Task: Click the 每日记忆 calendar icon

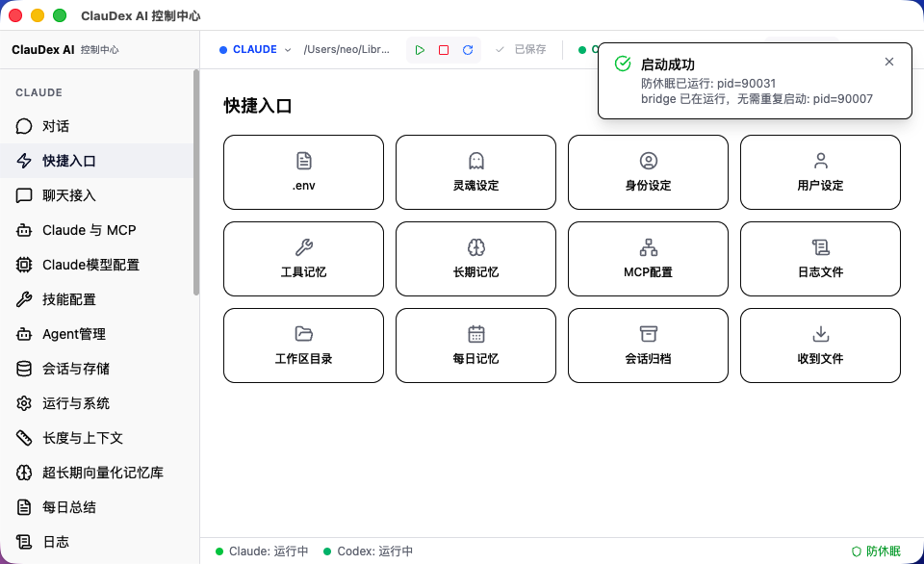Action: 476,334
